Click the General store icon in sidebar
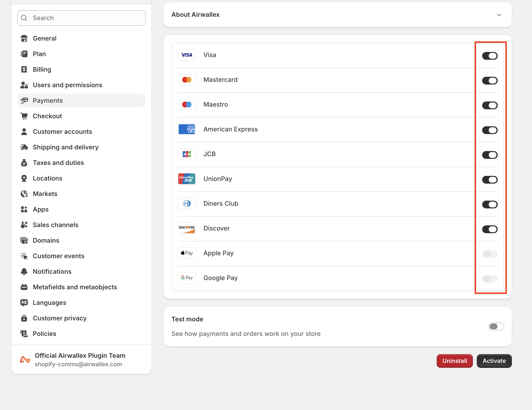This screenshot has width=532, height=410. (24, 38)
